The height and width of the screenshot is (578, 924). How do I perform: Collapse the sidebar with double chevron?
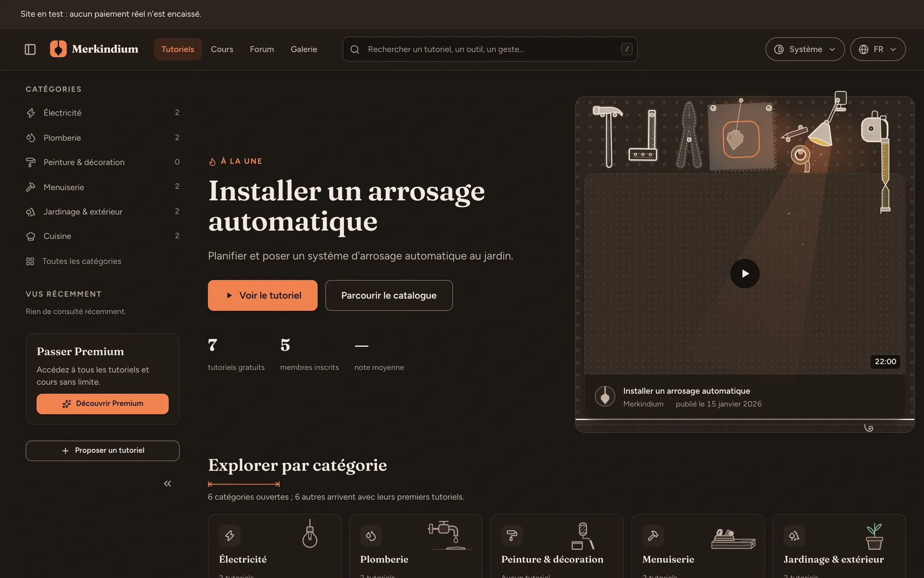click(x=167, y=484)
